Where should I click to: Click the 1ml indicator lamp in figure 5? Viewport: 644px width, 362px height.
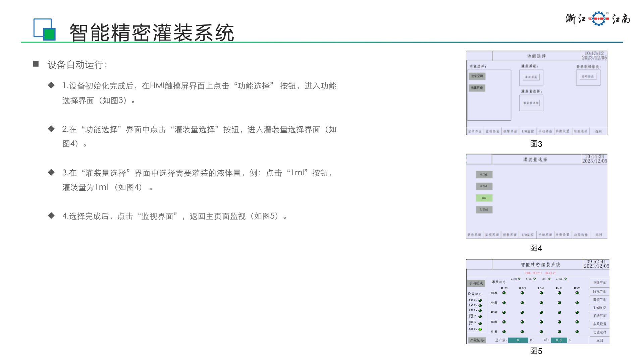point(549,279)
